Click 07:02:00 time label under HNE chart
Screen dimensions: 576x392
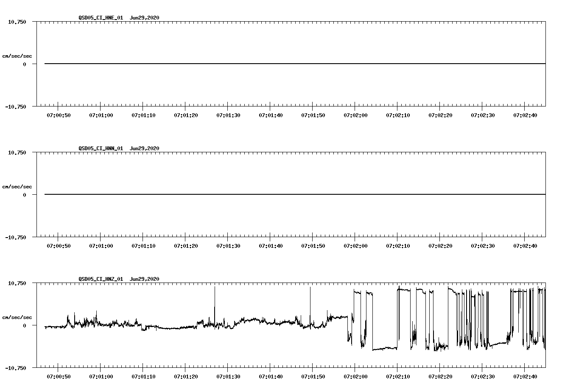[x=355, y=115]
